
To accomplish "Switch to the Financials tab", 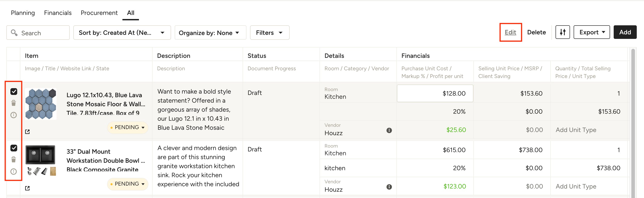I will [x=58, y=13].
